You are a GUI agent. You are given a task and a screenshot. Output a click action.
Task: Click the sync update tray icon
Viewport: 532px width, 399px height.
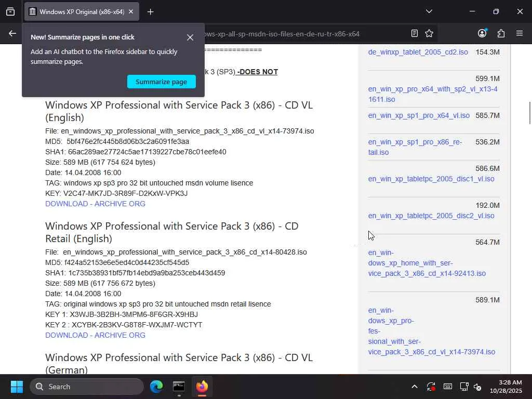tap(431, 387)
